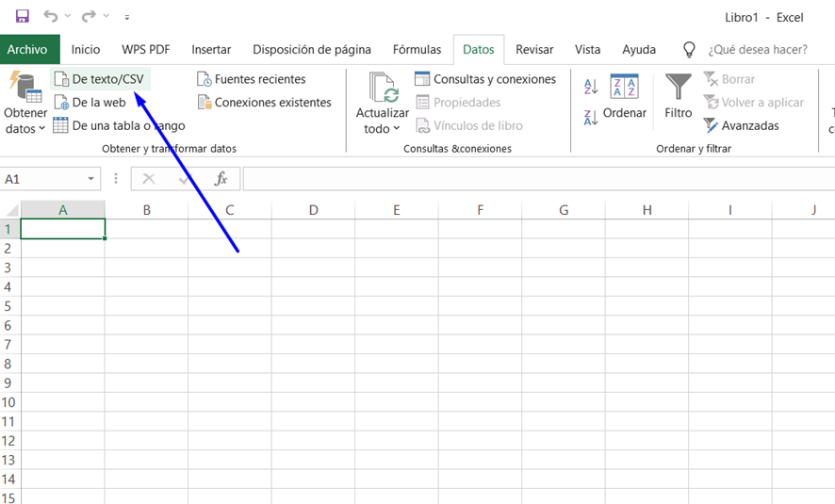Click De una tabla o rango button
The height and width of the screenshot is (504, 835).
(120, 125)
